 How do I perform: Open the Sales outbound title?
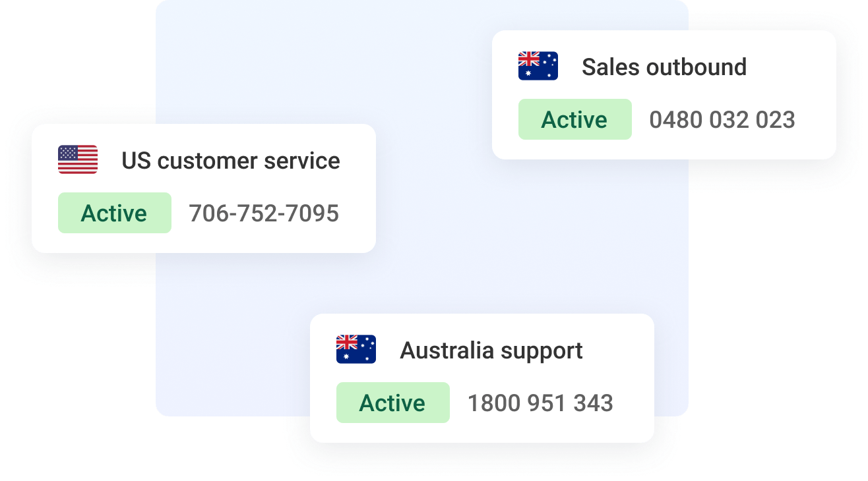point(664,67)
